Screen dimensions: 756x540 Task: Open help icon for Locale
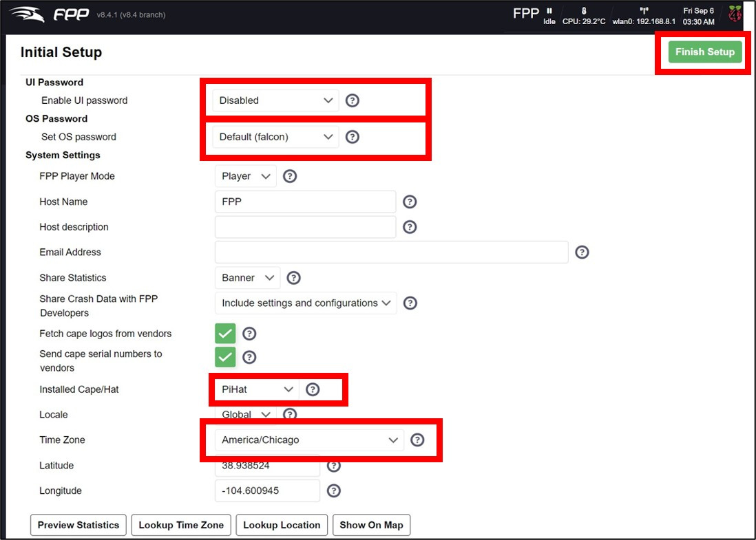pyautogui.click(x=290, y=414)
